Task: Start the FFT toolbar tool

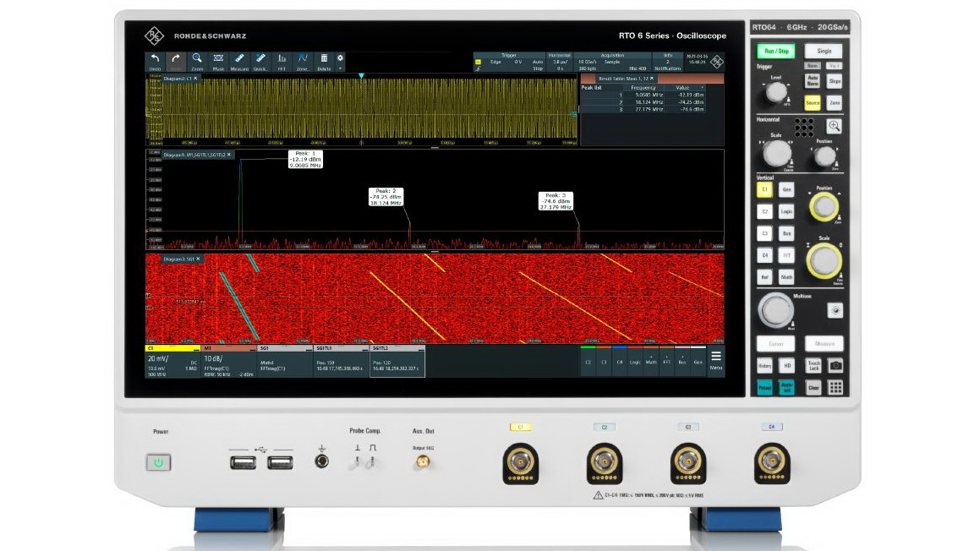Action: (282, 61)
